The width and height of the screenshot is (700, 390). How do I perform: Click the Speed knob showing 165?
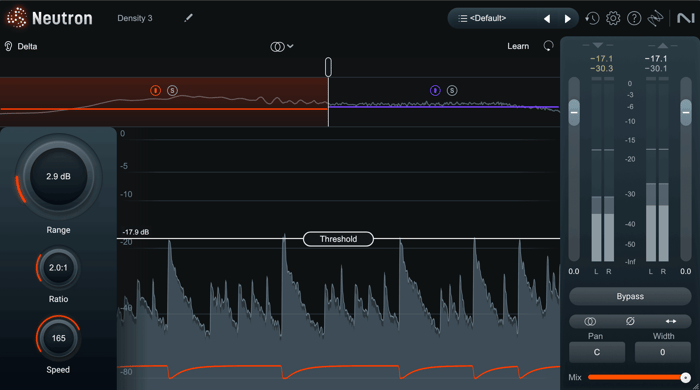[58, 338]
